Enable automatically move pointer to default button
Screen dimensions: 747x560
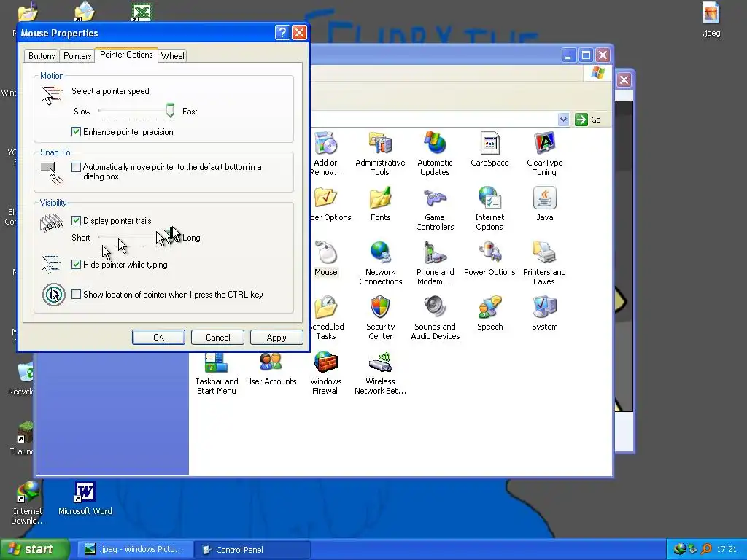point(76,167)
